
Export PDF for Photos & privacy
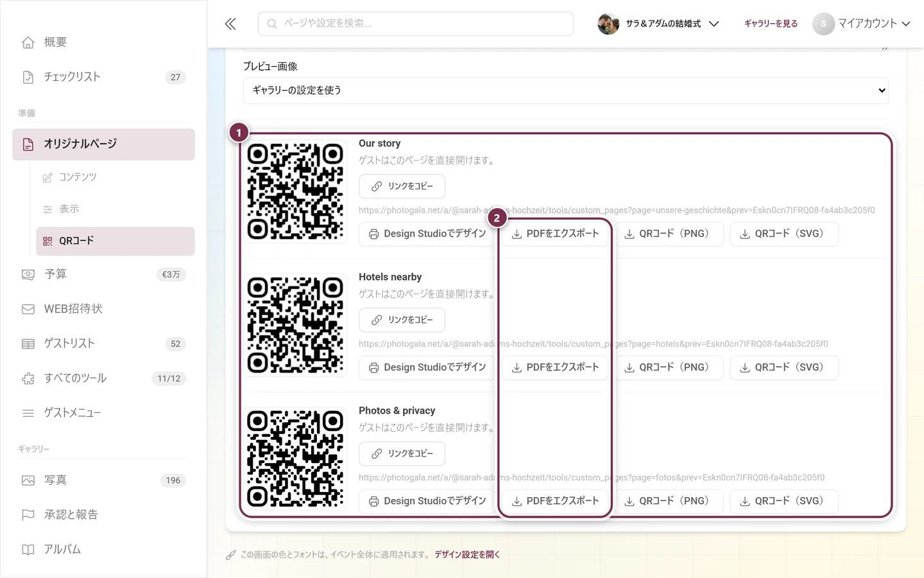554,501
